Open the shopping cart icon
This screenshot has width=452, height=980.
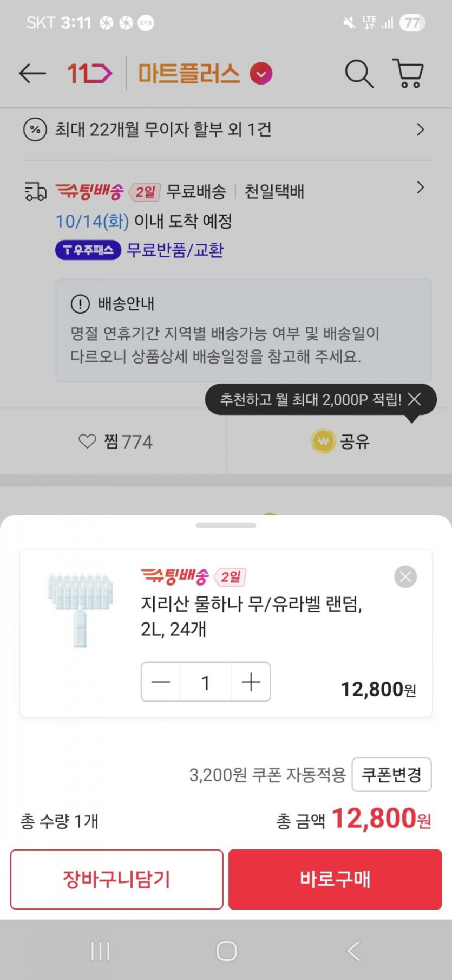[x=408, y=73]
